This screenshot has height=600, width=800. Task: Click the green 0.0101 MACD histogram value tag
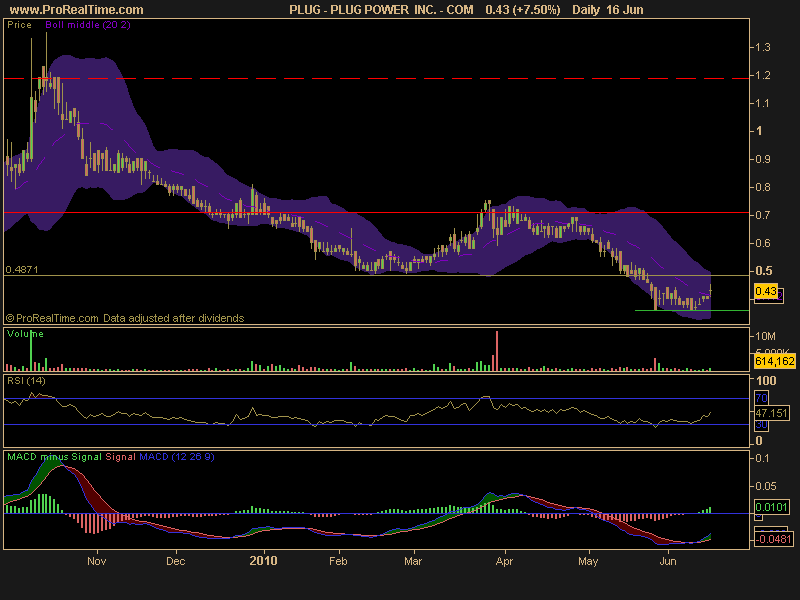772,507
